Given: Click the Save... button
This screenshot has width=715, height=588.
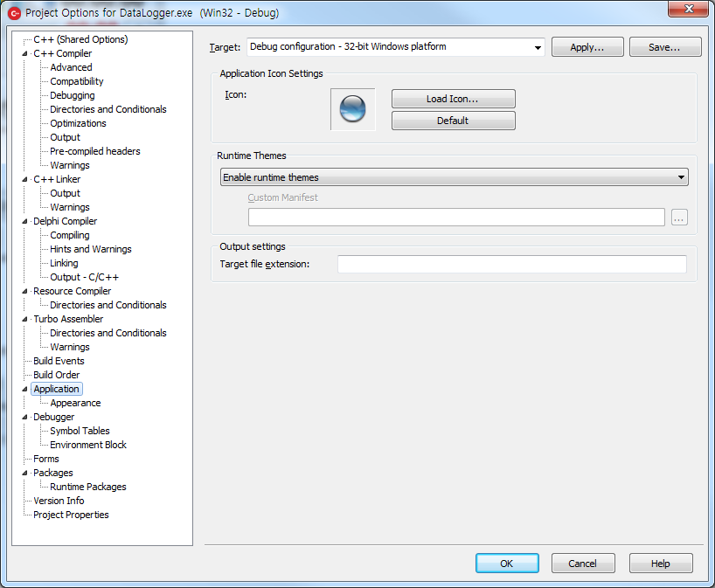Looking at the screenshot, I should [664, 47].
